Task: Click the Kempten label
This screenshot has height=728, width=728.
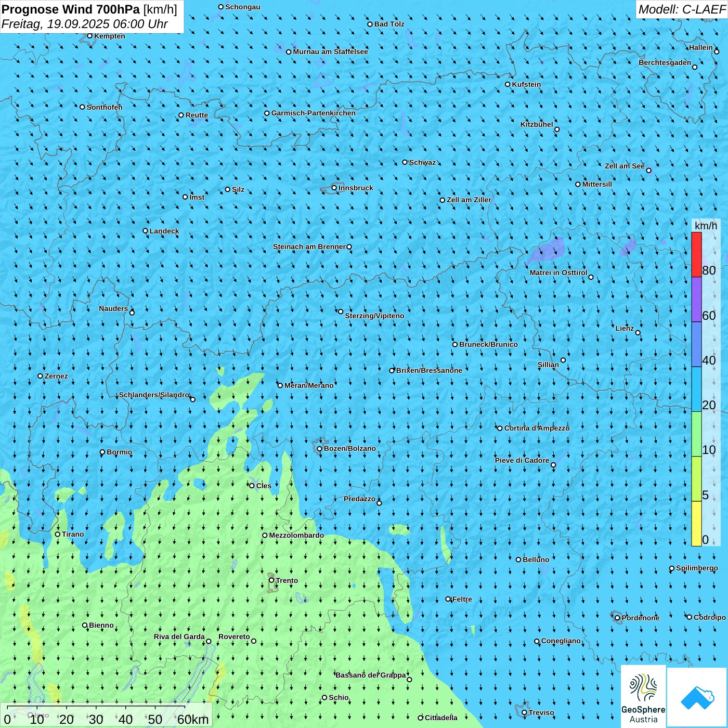Action: [x=109, y=36]
